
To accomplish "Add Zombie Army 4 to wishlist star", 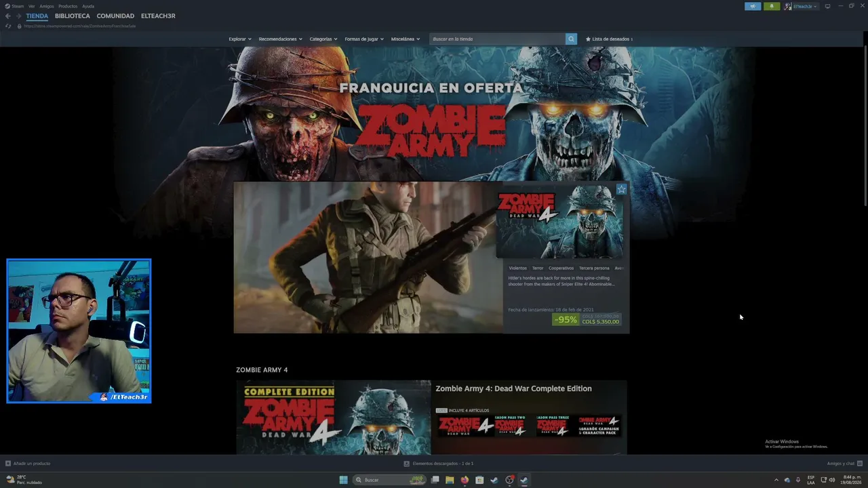I will (x=621, y=189).
